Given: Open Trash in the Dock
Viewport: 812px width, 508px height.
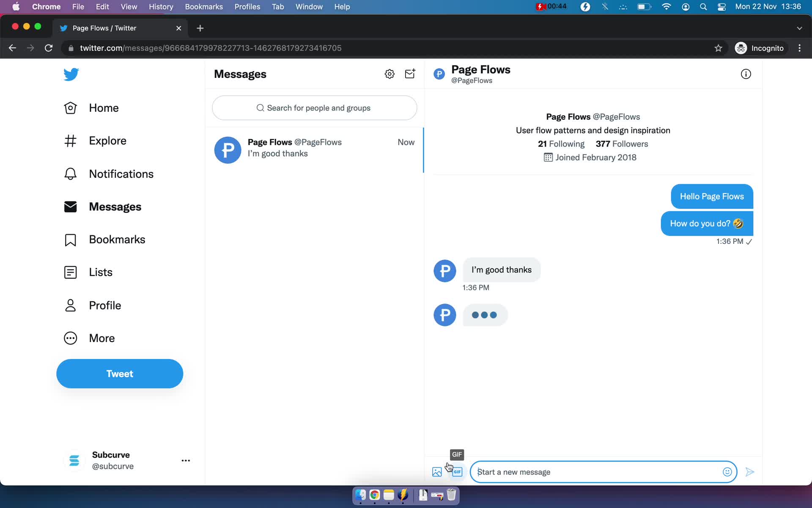Looking at the screenshot, I should [x=451, y=494].
